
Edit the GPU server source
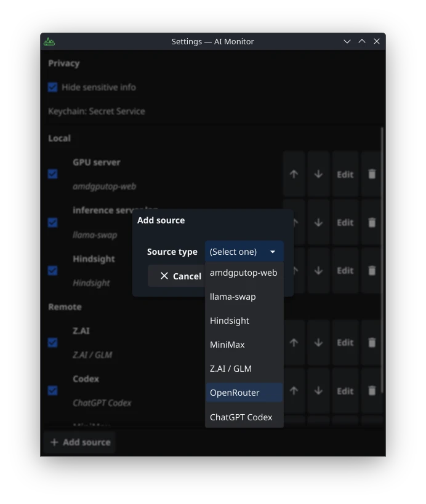(345, 174)
